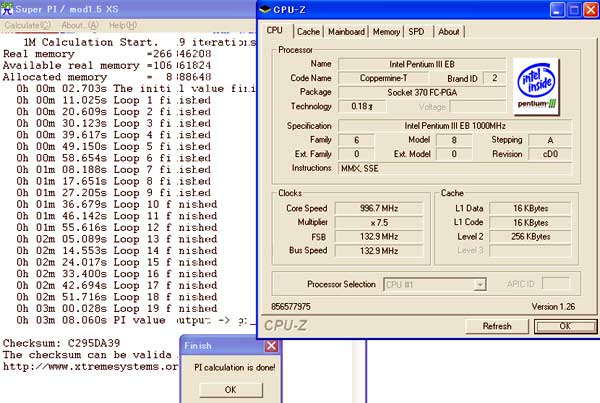600x403 pixels.
Task: Select the CPU tab in CPU-Z
Action: pyautogui.click(x=275, y=31)
